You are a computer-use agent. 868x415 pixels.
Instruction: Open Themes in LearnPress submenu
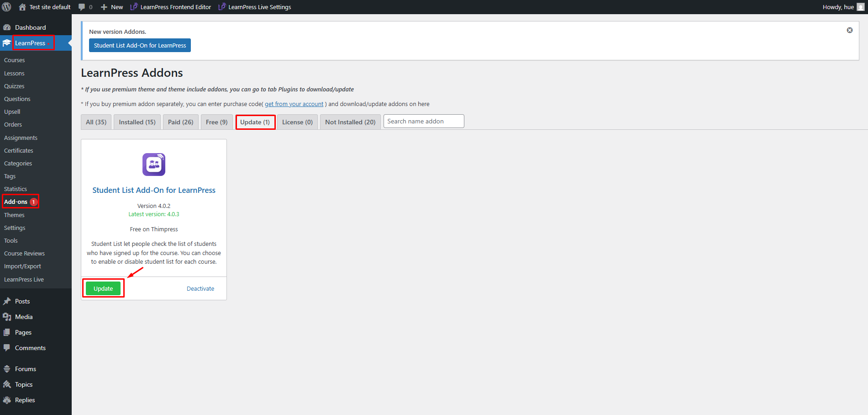14,215
